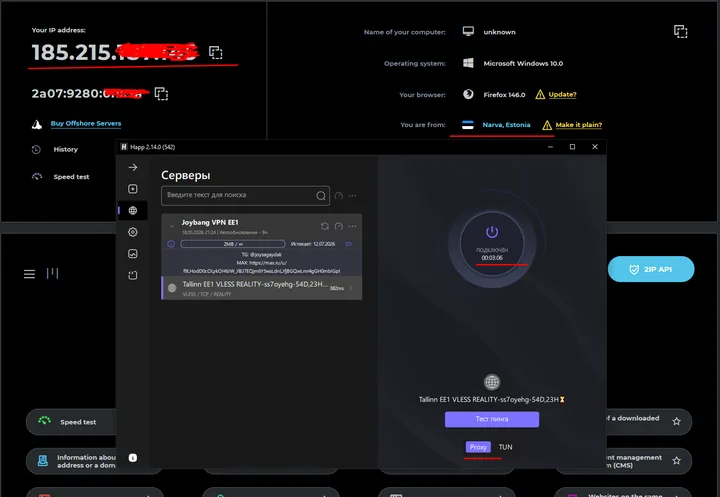
Task: Refresh the Joybang VPN EE1 subscription
Action: click(325, 226)
